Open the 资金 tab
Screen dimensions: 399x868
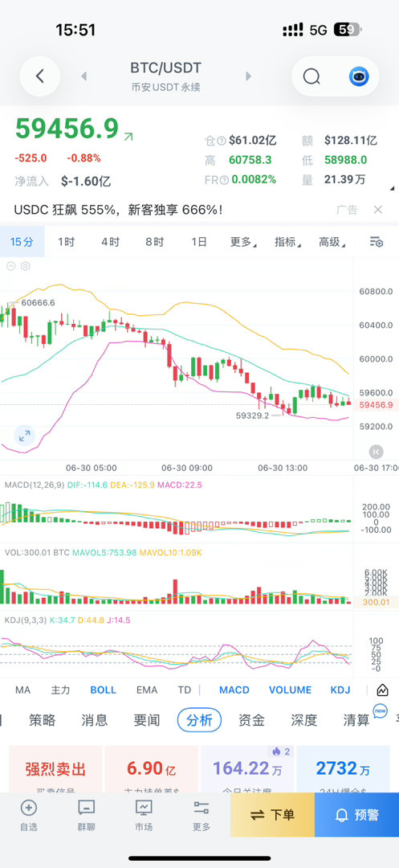251,720
